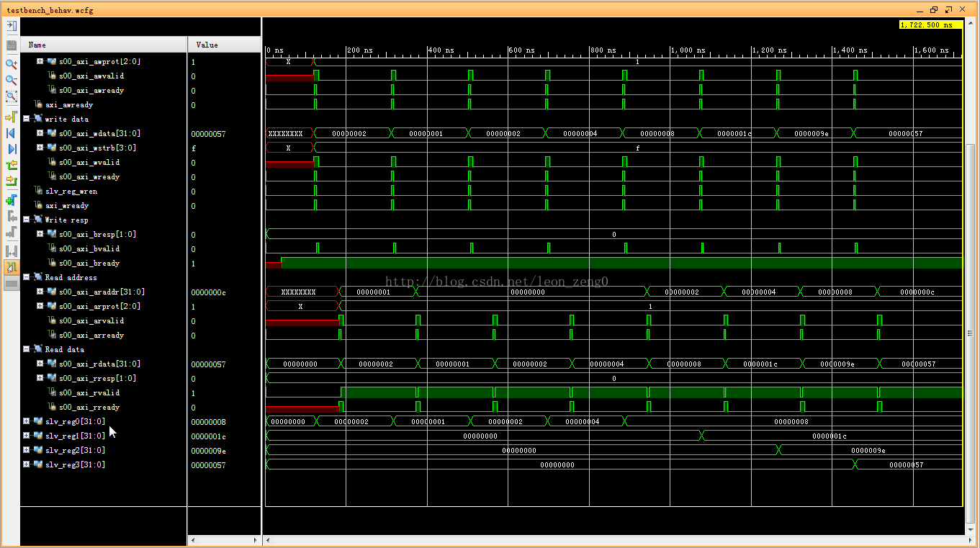Zoom out of the waveform
The width and height of the screenshot is (980, 548).
[12, 80]
